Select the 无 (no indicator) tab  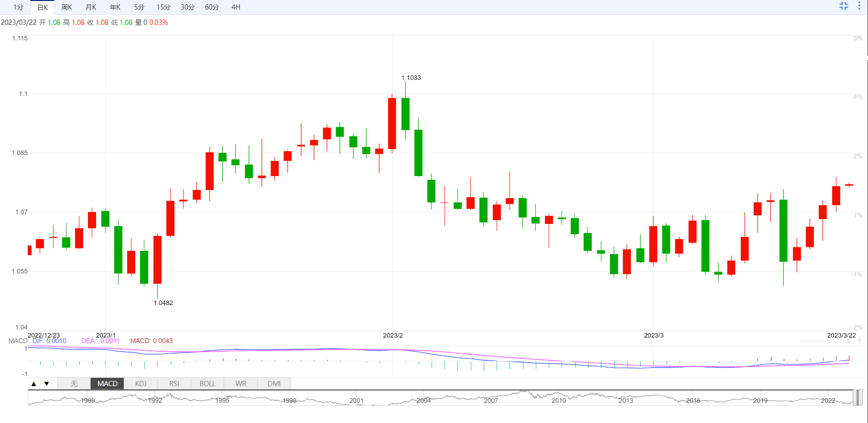74,384
